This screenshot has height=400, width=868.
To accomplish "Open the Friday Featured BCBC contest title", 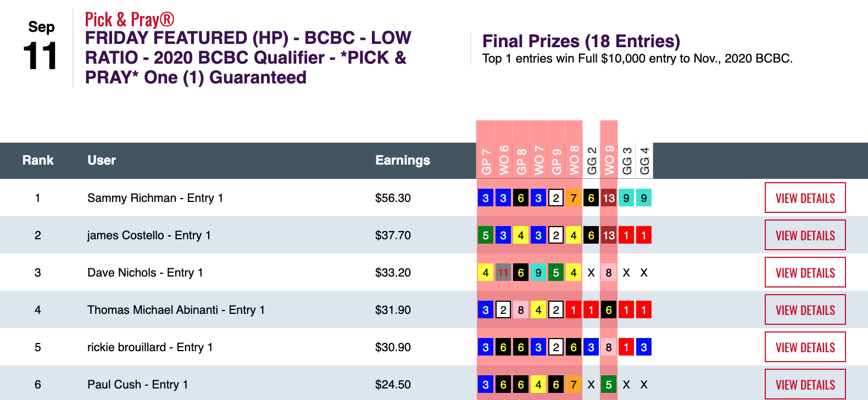I will coord(248,58).
